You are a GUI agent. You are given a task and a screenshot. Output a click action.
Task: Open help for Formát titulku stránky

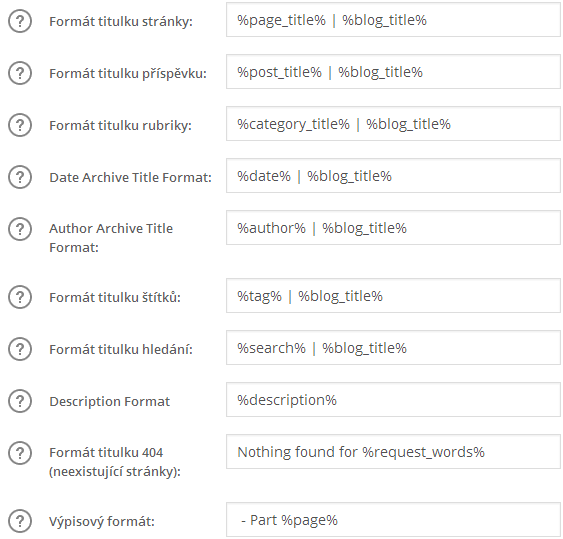pos(20,21)
